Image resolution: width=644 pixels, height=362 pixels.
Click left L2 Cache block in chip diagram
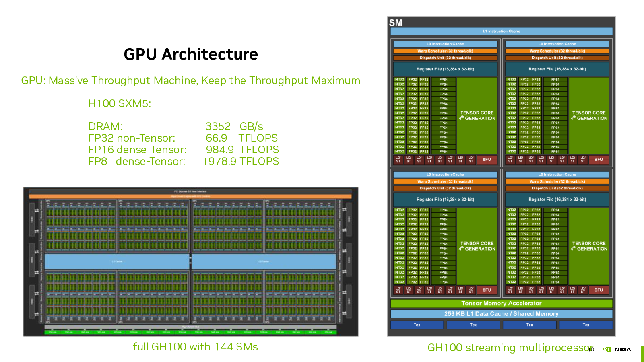(x=117, y=261)
